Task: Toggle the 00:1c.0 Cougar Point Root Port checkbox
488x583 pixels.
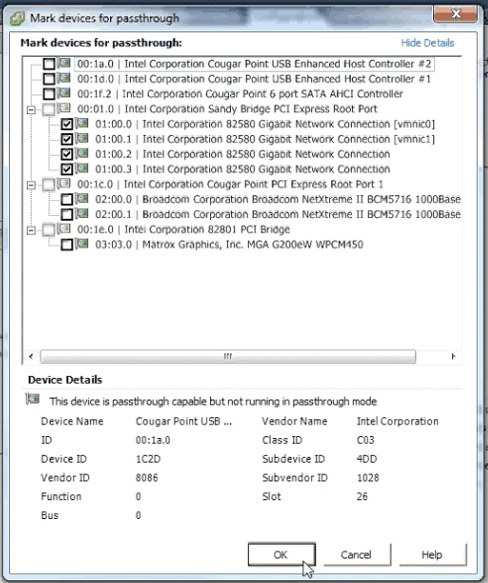Action: tap(49, 184)
